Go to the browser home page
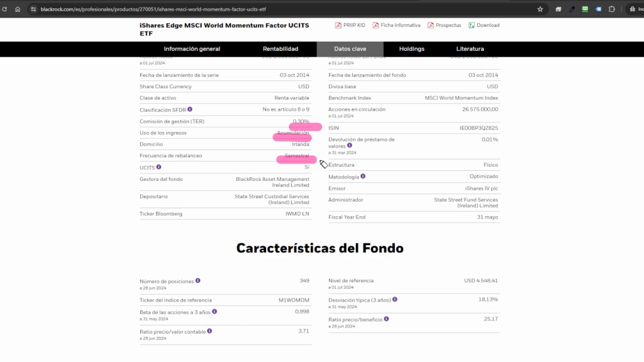The width and height of the screenshot is (644, 362). click(x=18, y=9)
